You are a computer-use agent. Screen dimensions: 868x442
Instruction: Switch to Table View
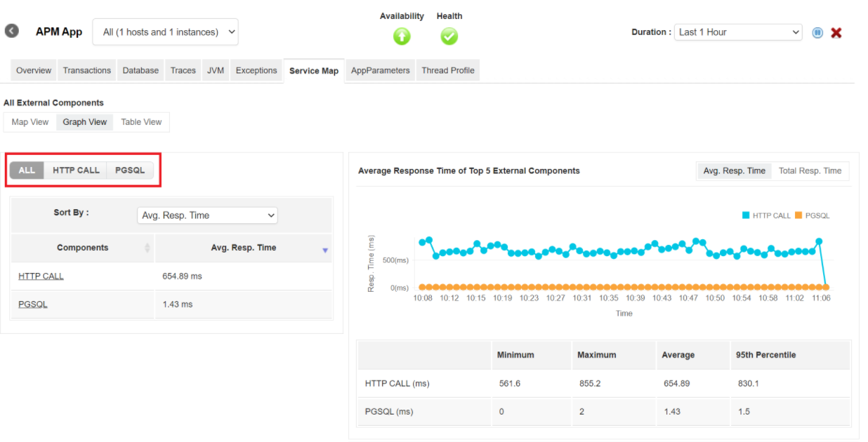pos(141,122)
